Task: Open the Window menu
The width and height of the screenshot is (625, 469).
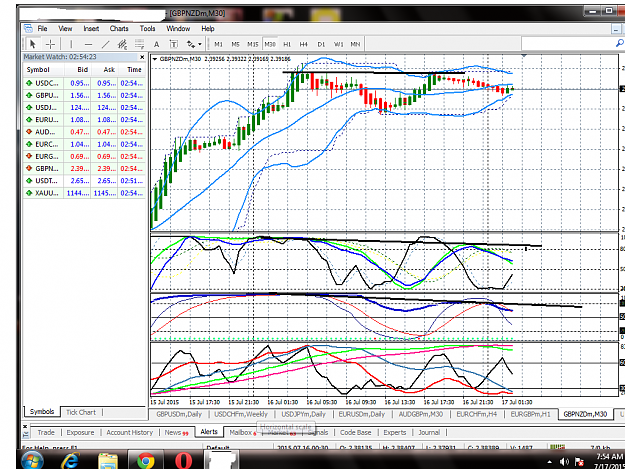Action: click(x=178, y=29)
